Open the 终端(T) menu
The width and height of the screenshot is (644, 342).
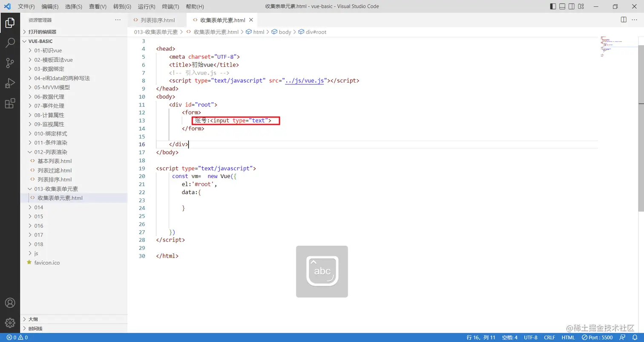171,6
